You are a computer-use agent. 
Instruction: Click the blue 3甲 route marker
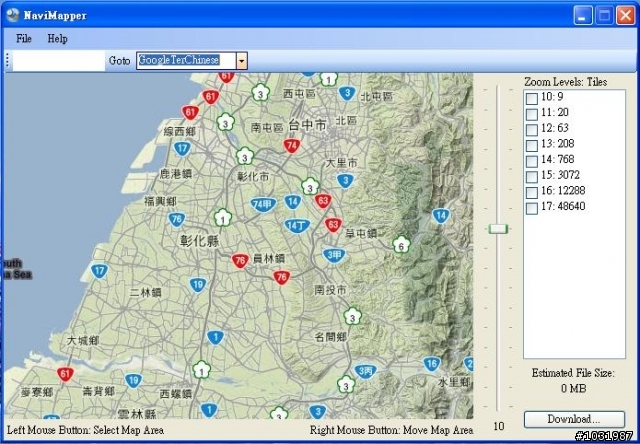pos(334,256)
